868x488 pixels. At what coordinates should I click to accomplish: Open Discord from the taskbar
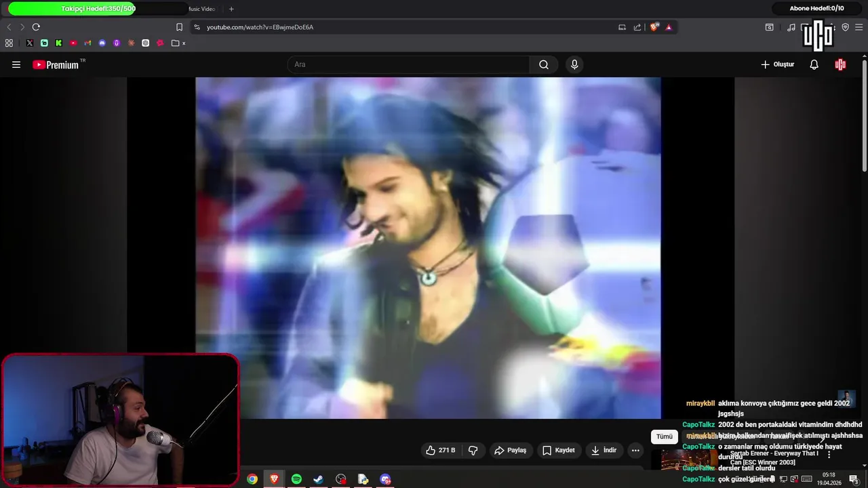[x=385, y=479]
